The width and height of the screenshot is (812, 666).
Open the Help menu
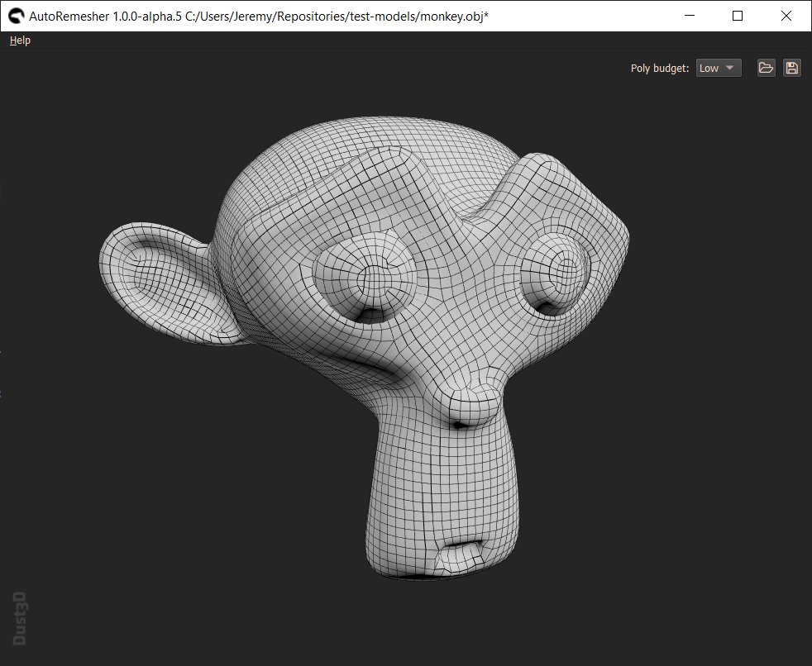20,40
